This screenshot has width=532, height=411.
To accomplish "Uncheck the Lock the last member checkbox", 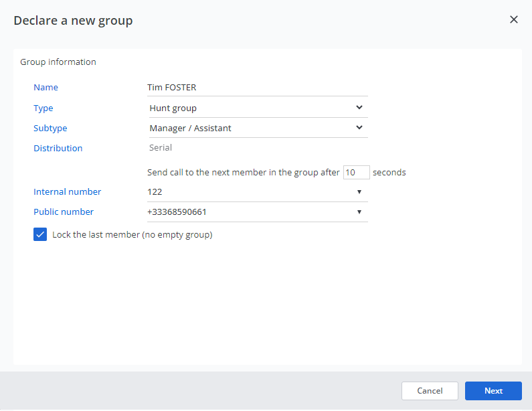I will [40, 235].
